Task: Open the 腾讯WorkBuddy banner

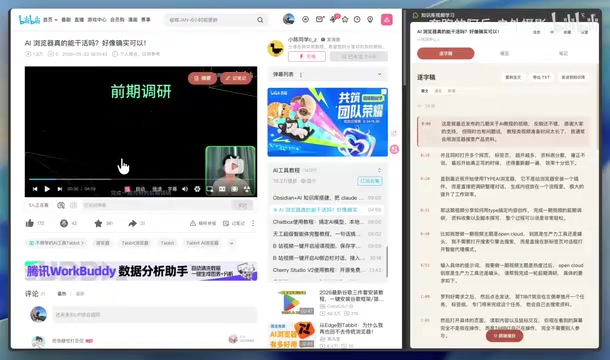Action: pos(141,271)
